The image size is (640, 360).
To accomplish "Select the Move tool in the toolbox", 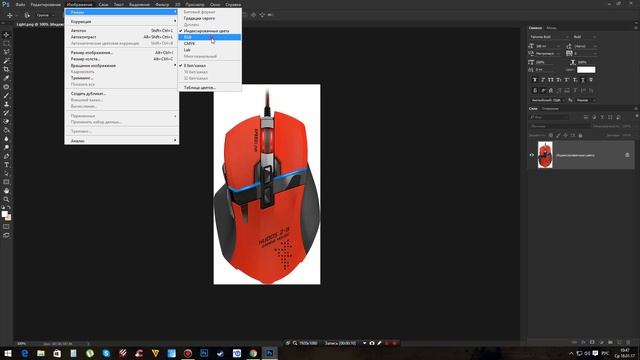I will coord(6,35).
